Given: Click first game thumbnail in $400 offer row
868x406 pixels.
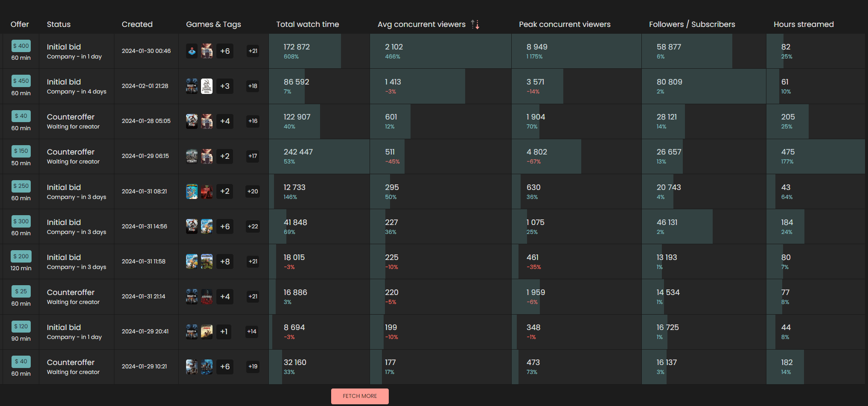Looking at the screenshot, I should (x=192, y=51).
